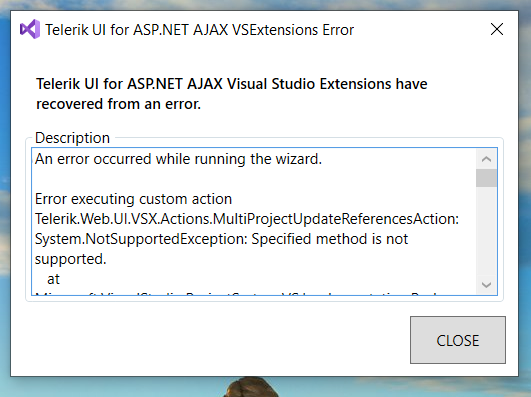
Task: Click the scrollbar track below the thumb
Action: [486, 231]
